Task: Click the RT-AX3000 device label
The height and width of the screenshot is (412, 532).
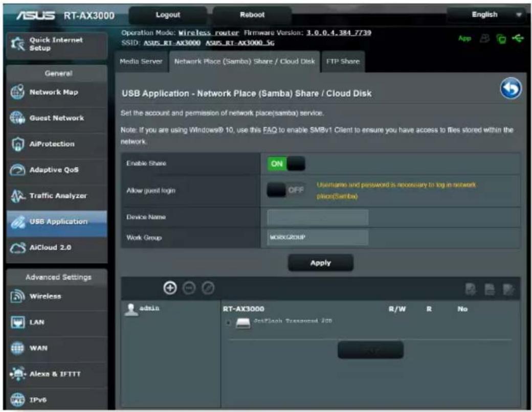Action: pos(243,309)
